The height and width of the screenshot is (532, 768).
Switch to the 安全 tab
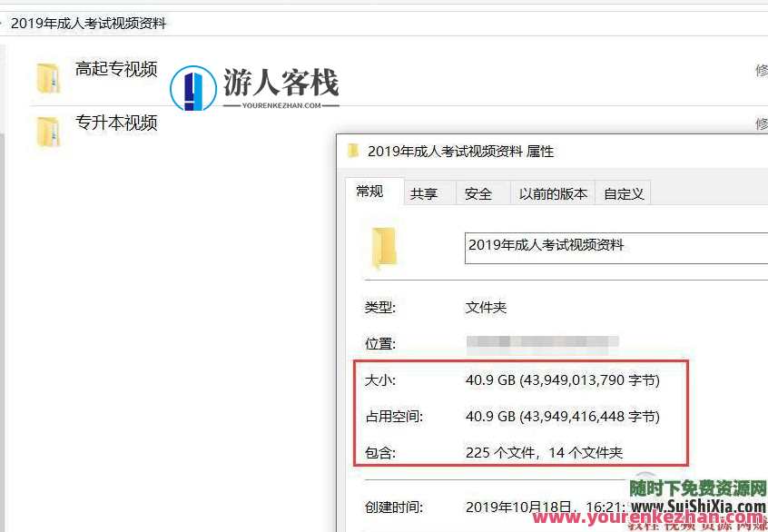click(x=478, y=193)
